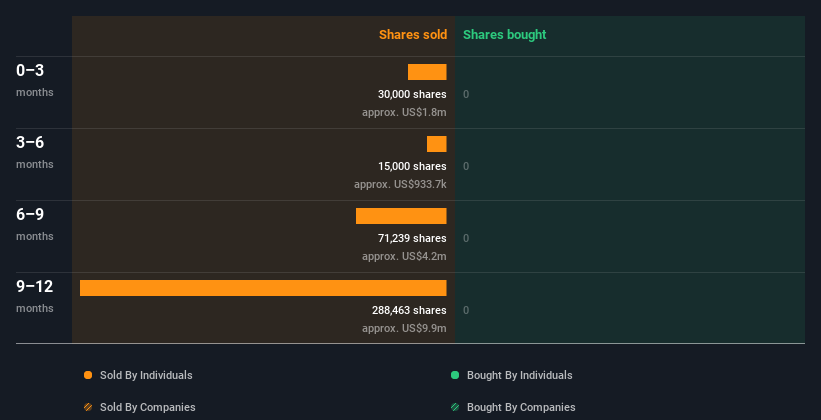
Task: Click the 288,463 shares value
Action: point(409,311)
